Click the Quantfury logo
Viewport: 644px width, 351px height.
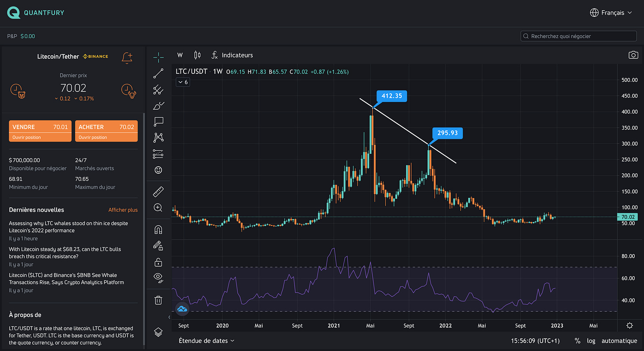click(x=36, y=12)
